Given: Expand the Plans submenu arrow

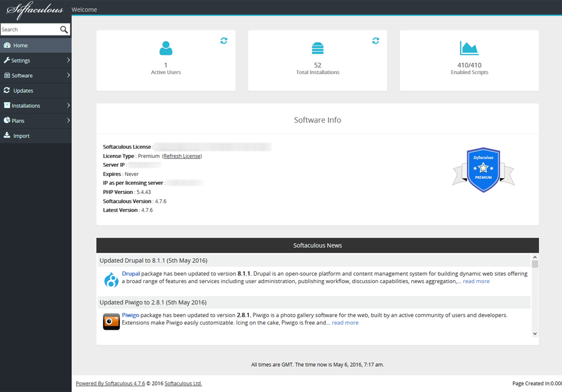Looking at the screenshot, I should tap(68, 120).
